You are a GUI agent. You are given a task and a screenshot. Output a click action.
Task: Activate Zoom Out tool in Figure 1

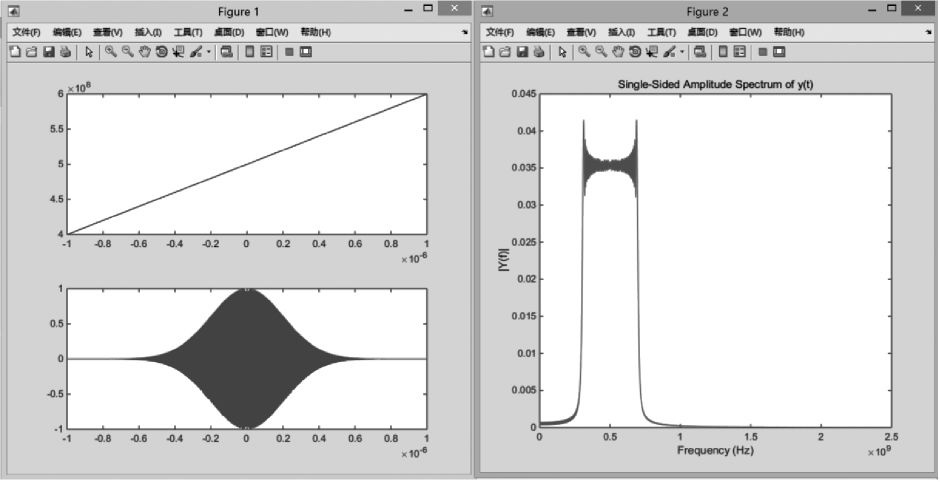click(128, 52)
